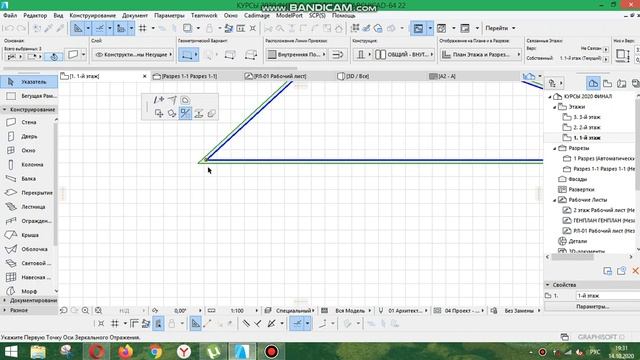
Task: Open the Документ menu
Action: point(135,16)
